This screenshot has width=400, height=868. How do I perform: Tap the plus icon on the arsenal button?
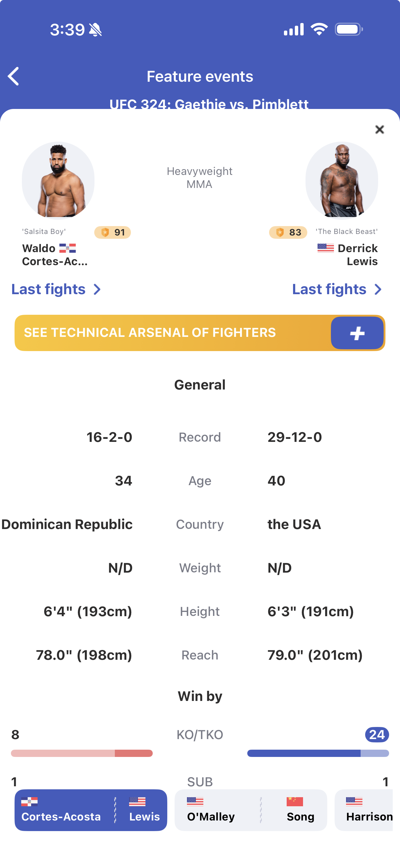click(x=357, y=333)
